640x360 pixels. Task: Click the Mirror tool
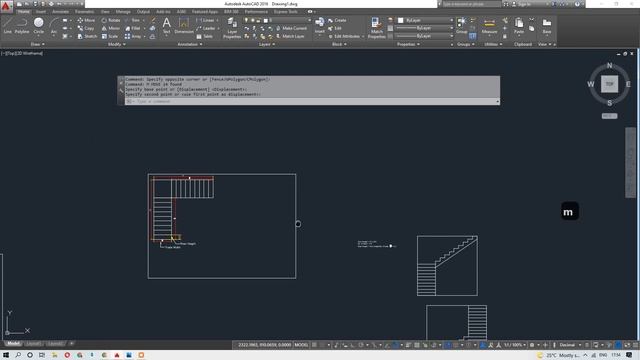point(111,28)
